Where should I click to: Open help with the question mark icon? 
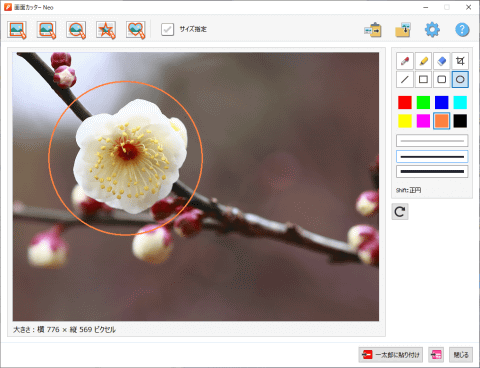[x=462, y=30]
